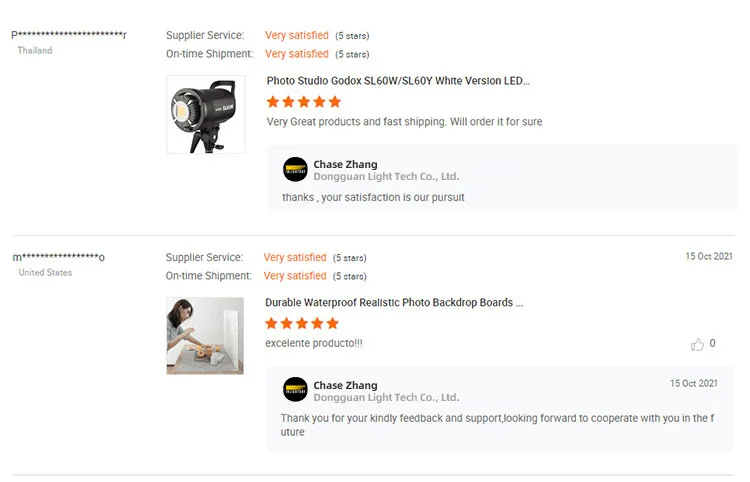Click Chase Zhang's avatar in the first reply

[295, 169]
